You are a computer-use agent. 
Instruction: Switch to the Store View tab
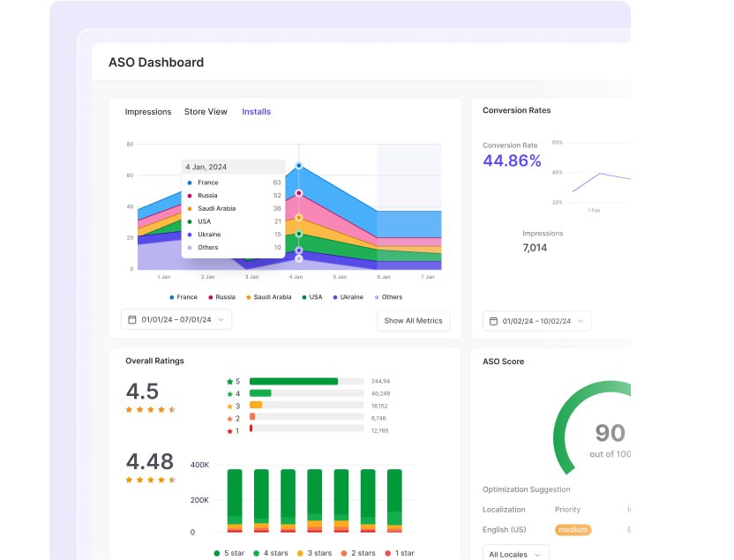206,112
